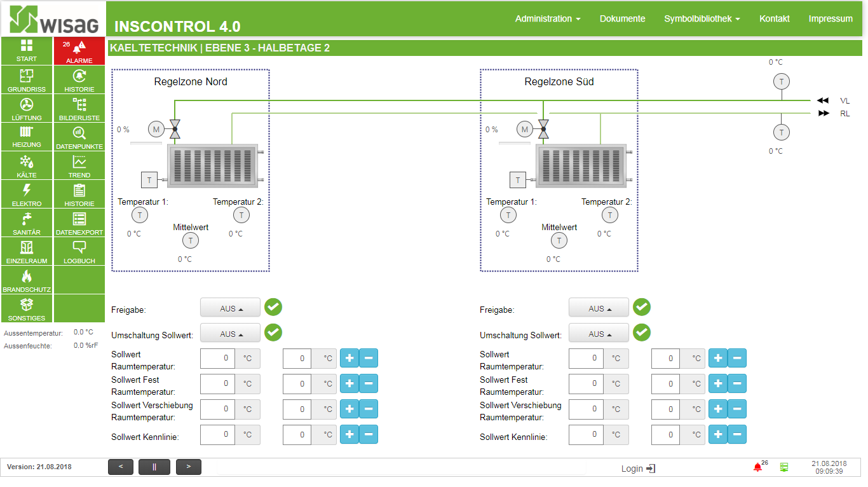Viewport: 868px width, 487px height.
Task: Open the BILDERLISTE tree view
Action: [79, 109]
